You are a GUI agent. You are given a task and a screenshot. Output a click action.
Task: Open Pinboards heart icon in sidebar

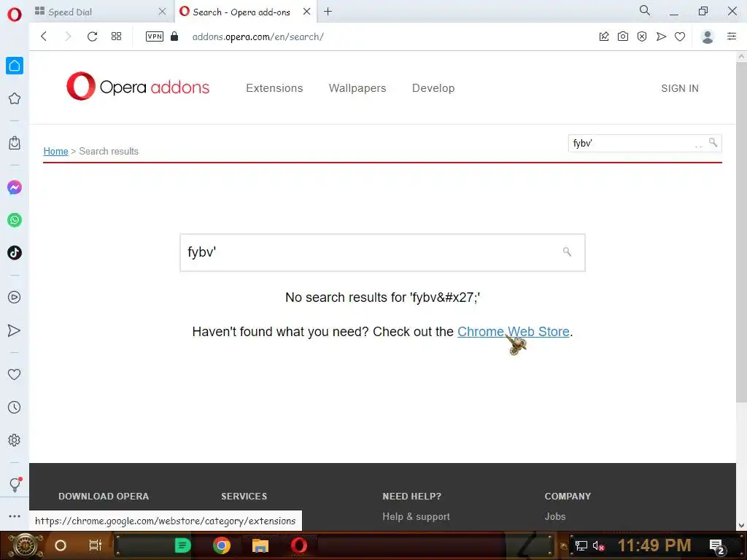tap(15, 374)
